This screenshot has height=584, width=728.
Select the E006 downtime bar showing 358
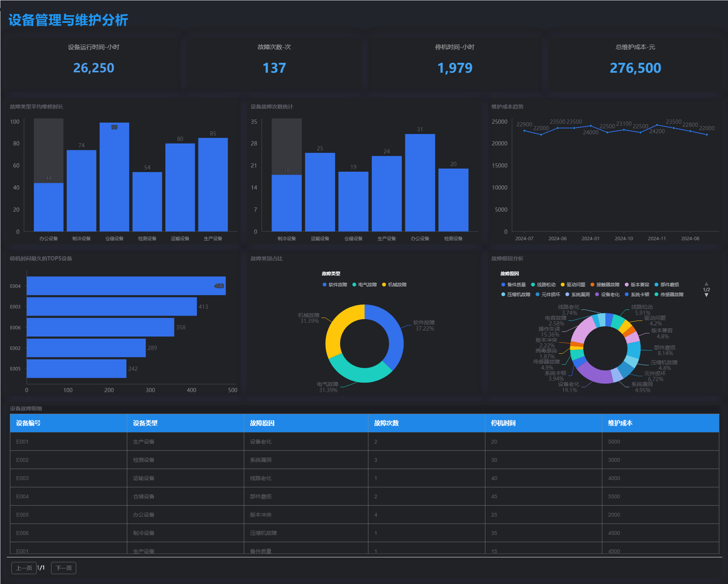point(100,327)
